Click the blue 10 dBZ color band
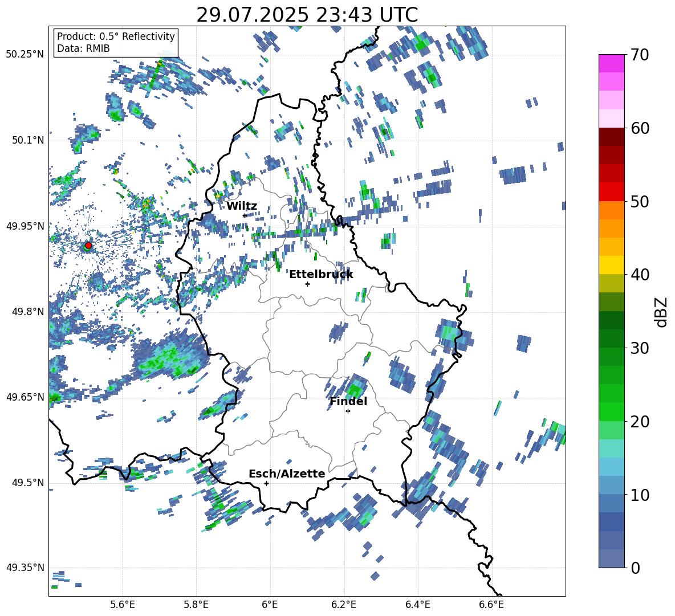675x616 pixels. [611, 503]
